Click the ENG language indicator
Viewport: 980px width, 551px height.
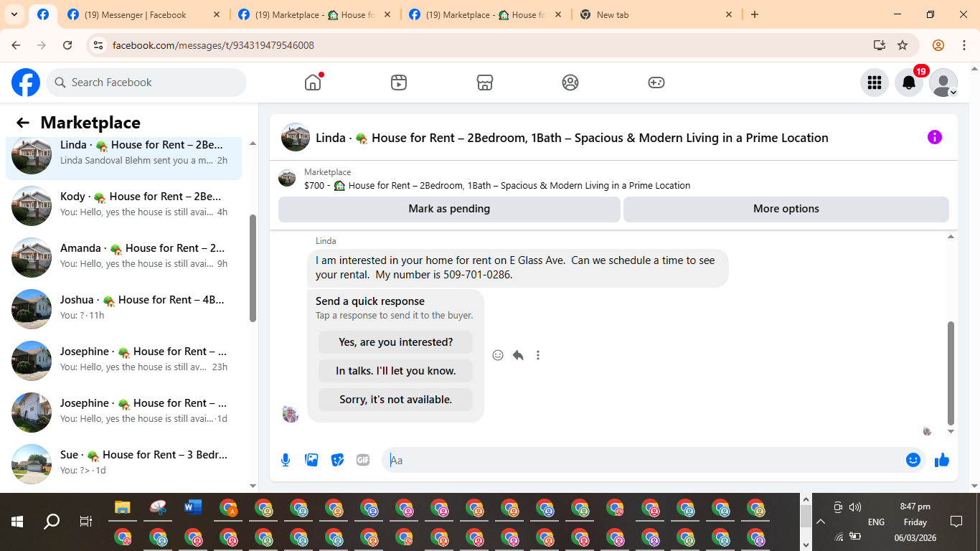[876, 522]
